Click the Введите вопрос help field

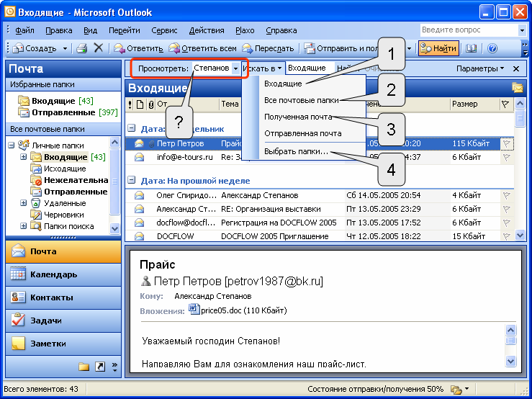469,30
